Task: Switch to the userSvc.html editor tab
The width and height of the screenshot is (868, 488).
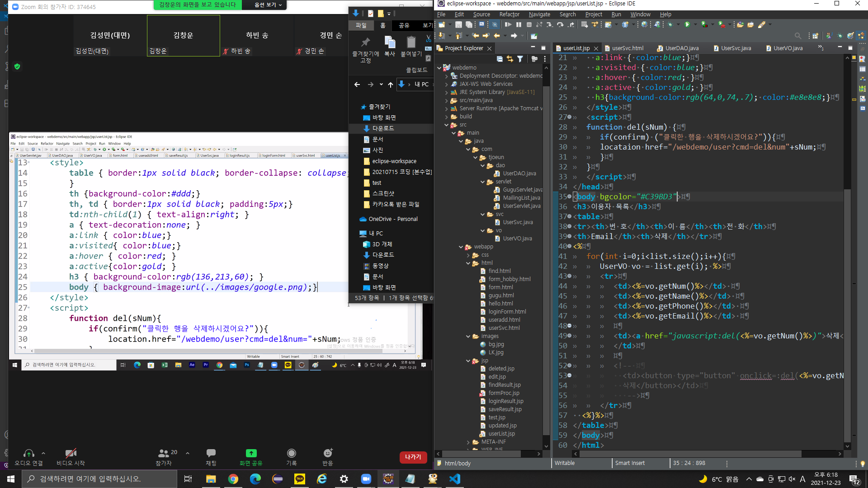Action: pos(627,48)
